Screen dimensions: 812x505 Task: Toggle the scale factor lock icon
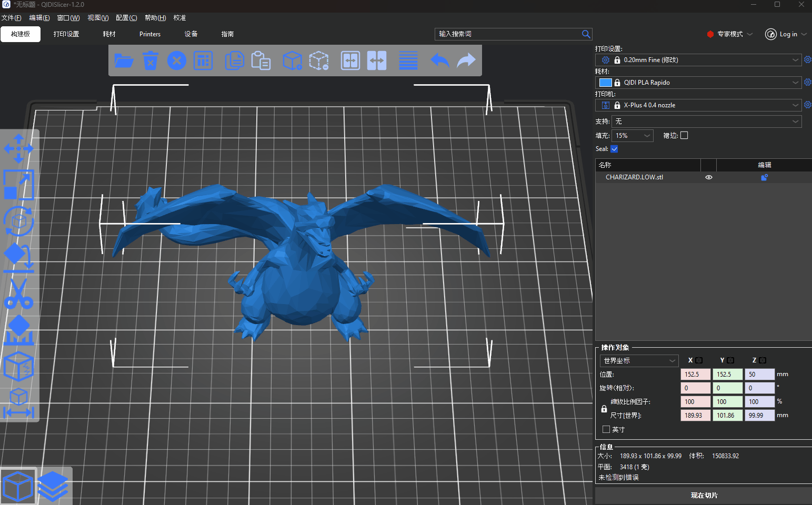[x=604, y=409]
